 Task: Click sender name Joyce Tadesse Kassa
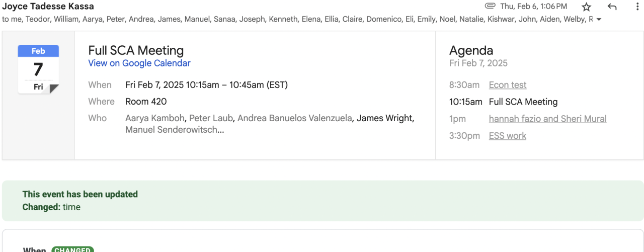(48, 7)
